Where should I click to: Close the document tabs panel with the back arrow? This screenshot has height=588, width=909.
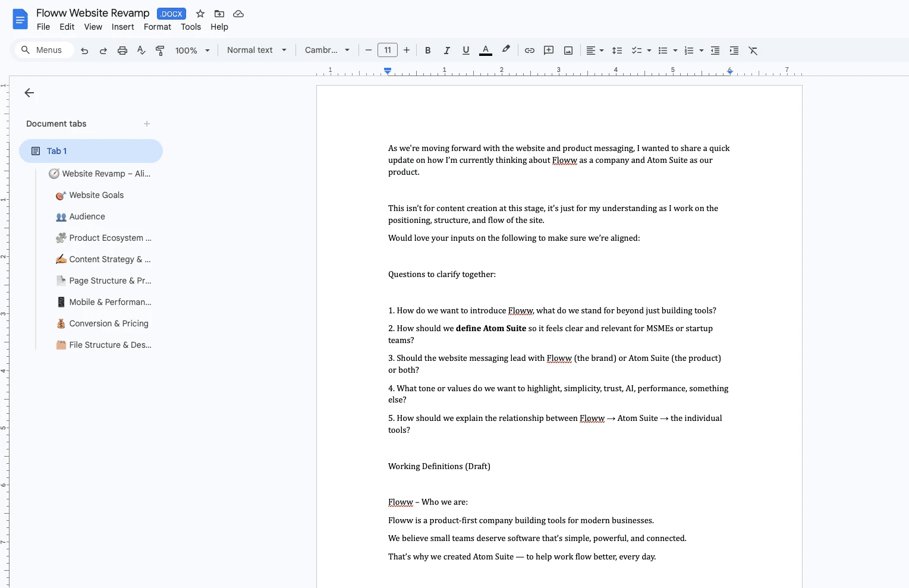click(x=29, y=93)
